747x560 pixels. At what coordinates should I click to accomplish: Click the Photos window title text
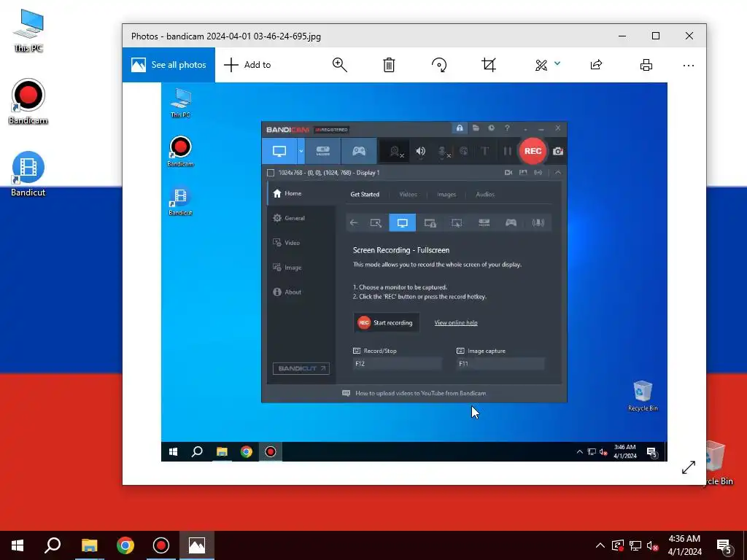pos(226,36)
